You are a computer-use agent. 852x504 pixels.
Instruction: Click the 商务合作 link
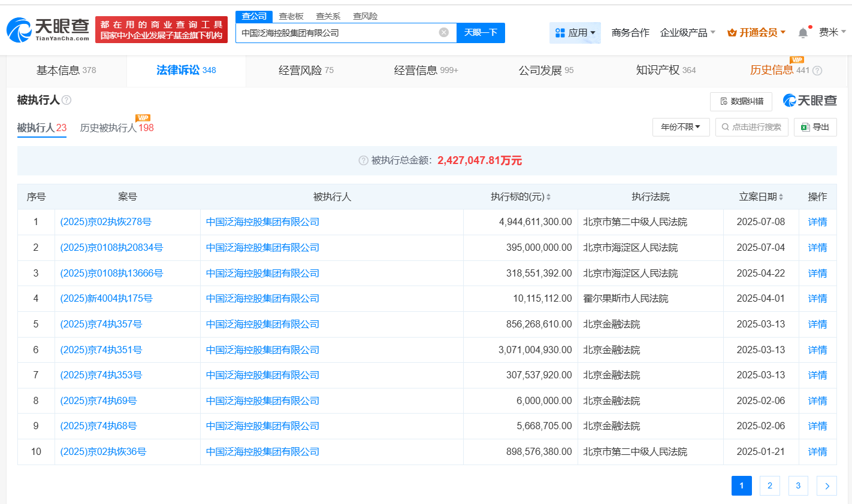630,33
